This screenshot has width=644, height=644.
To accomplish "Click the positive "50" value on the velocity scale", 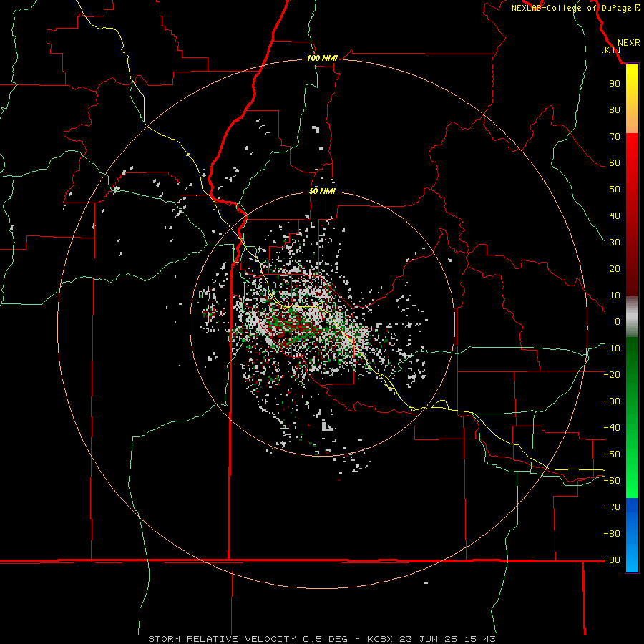I will 615,190.
